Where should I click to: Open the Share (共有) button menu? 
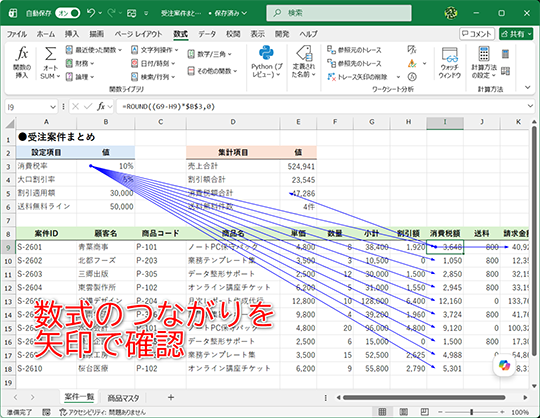click(x=516, y=34)
